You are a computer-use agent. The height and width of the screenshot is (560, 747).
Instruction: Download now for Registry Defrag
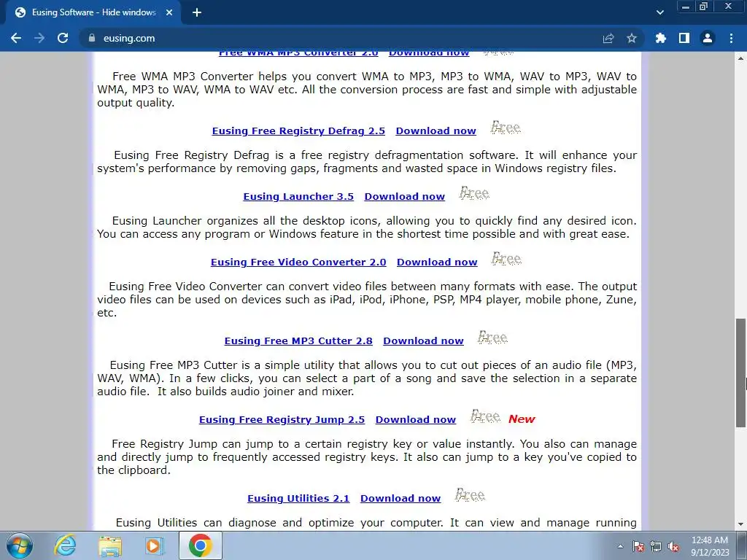(x=436, y=131)
